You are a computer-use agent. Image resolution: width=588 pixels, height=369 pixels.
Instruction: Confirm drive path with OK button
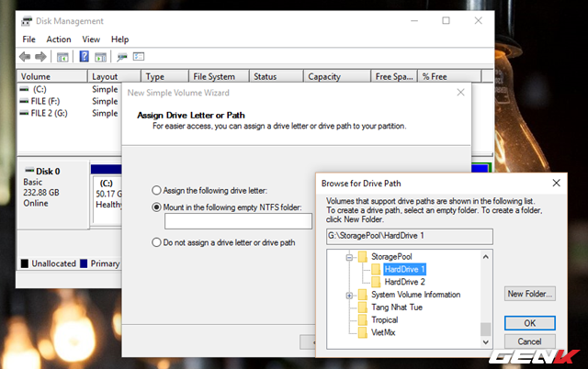(529, 323)
